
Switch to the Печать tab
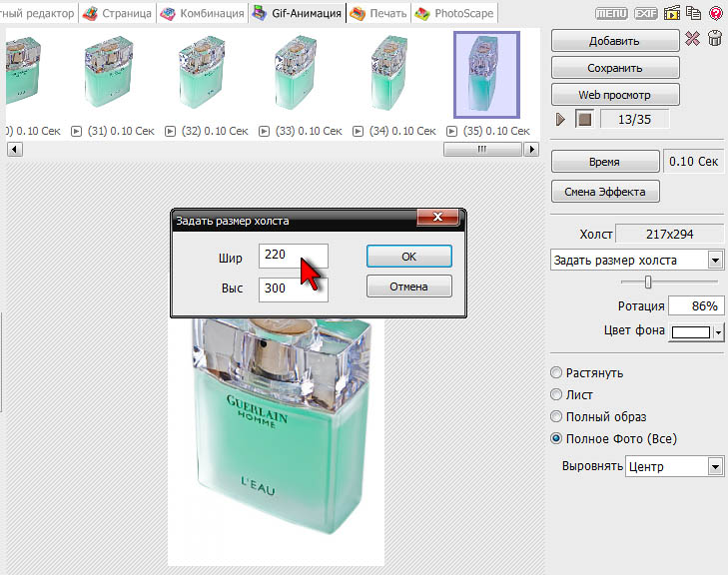[x=378, y=13]
